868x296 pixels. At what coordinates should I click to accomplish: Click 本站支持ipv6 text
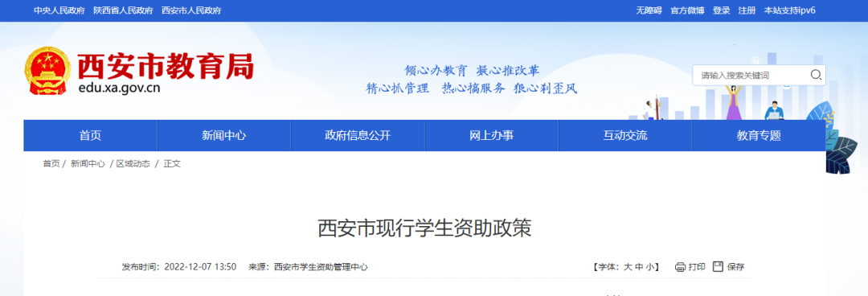pyautogui.click(x=789, y=10)
